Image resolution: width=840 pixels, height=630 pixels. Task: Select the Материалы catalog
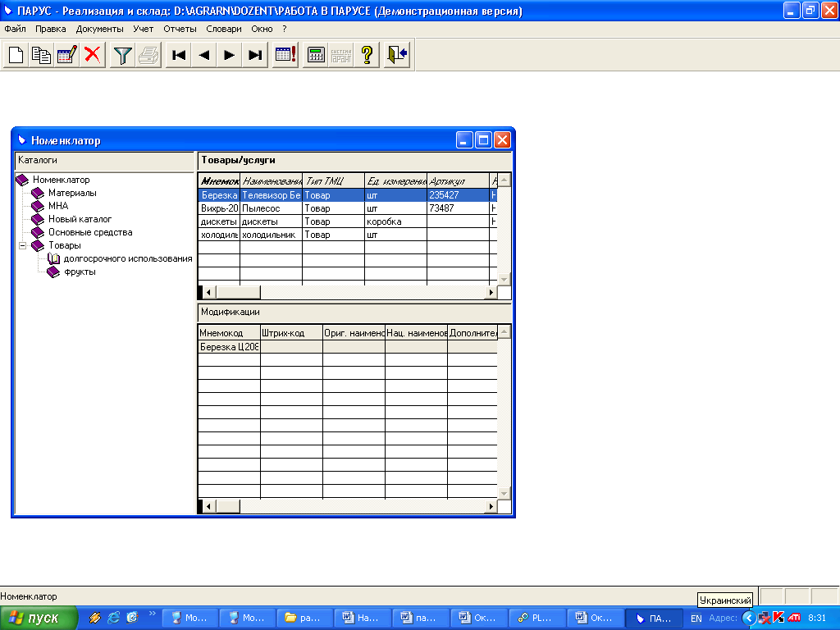(x=72, y=193)
